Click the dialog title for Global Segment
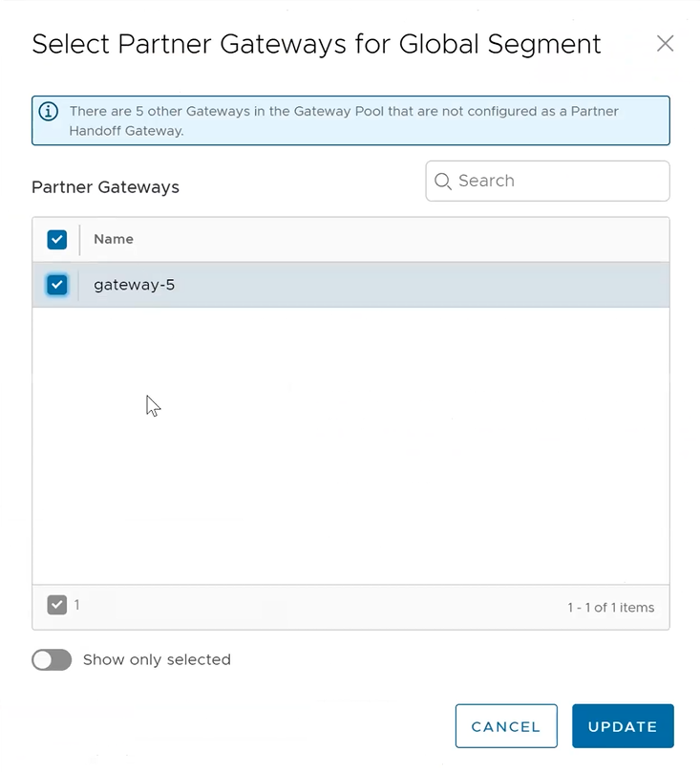This screenshot has height=774, width=700. click(316, 44)
